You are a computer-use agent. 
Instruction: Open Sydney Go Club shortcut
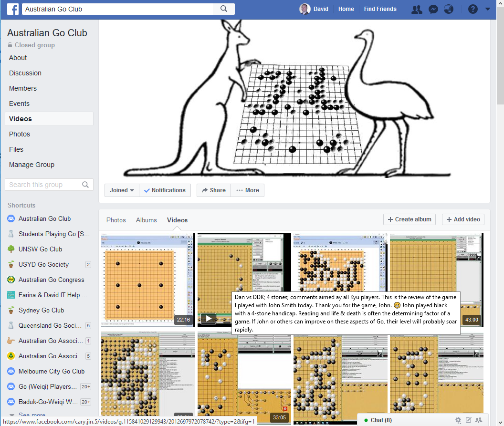(x=41, y=311)
